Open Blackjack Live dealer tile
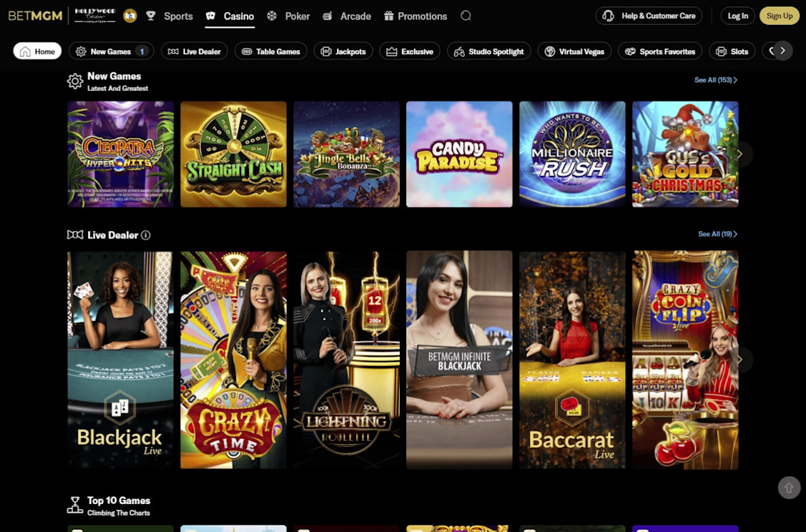806x532 pixels. (121, 360)
